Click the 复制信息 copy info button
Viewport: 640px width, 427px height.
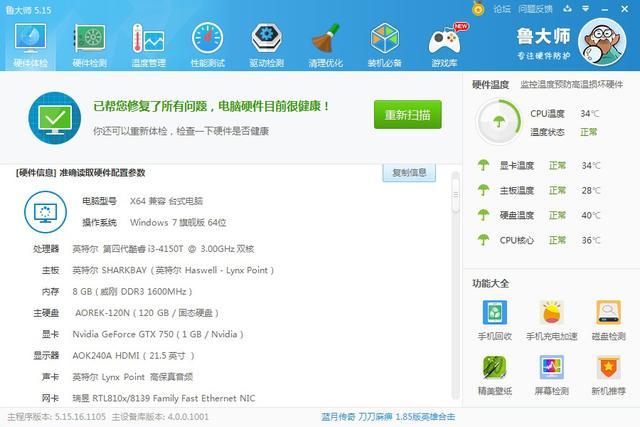409,173
